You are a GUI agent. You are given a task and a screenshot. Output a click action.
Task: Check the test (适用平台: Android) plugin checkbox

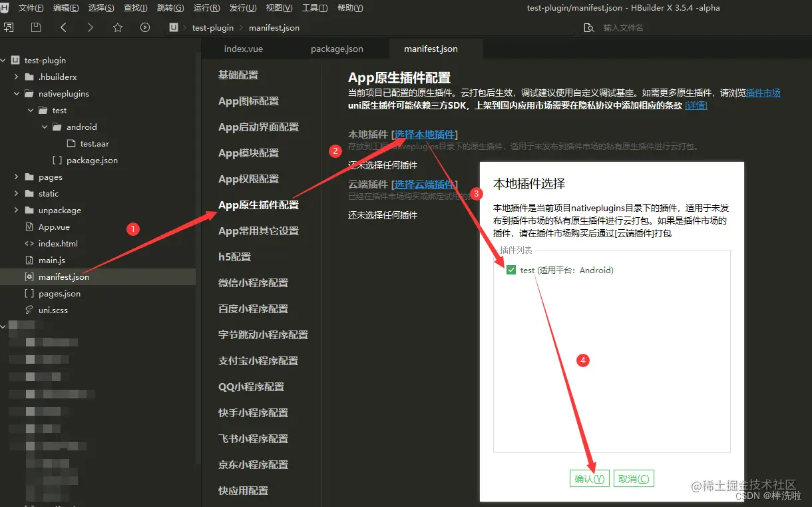(511, 270)
